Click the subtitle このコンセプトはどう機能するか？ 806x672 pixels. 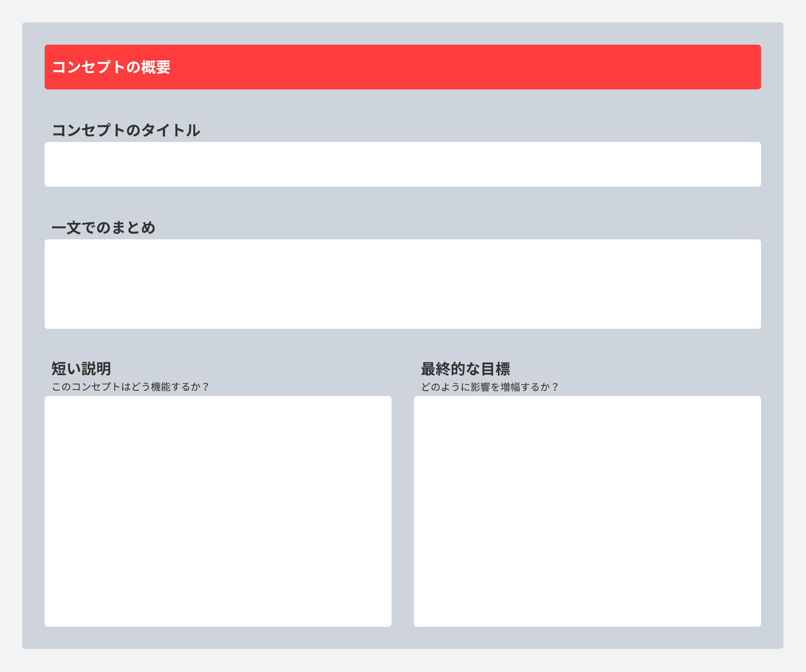[131, 387]
